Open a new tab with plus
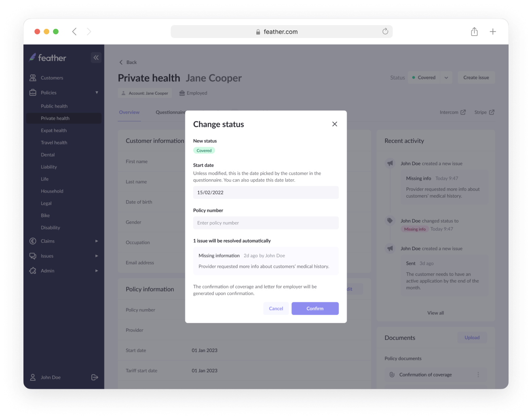Screen dimensions: 532x418 click(x=493, y=32)
